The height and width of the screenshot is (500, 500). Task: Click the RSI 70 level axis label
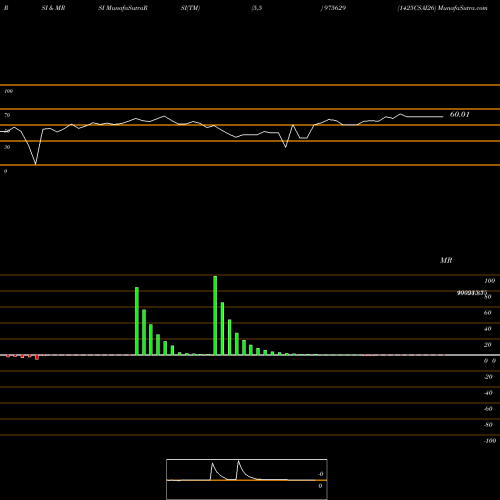click(7, 115)
